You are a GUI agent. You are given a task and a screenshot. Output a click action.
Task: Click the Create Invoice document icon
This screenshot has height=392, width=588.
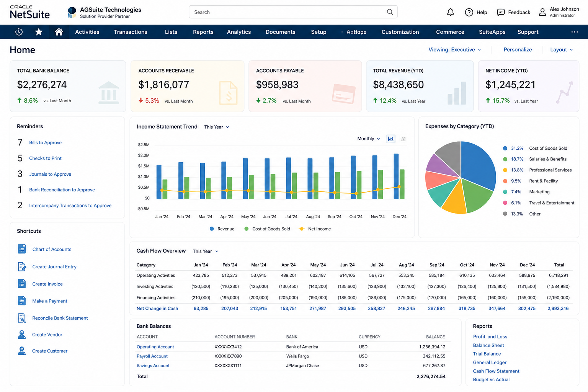pos(22,284)
